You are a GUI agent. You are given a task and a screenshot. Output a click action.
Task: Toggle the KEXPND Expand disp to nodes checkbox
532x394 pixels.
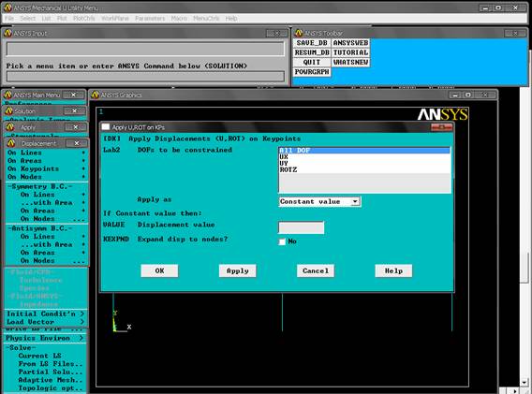(x=282, y=241)
